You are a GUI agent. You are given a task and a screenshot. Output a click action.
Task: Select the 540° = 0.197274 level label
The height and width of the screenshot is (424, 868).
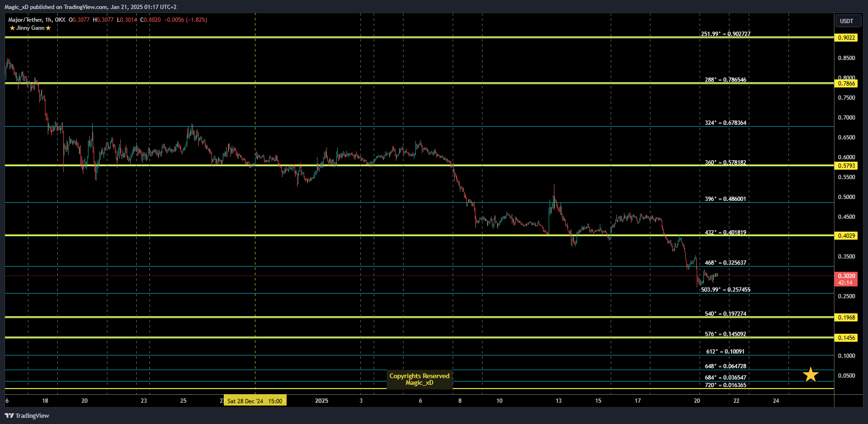tap(726, 314)
